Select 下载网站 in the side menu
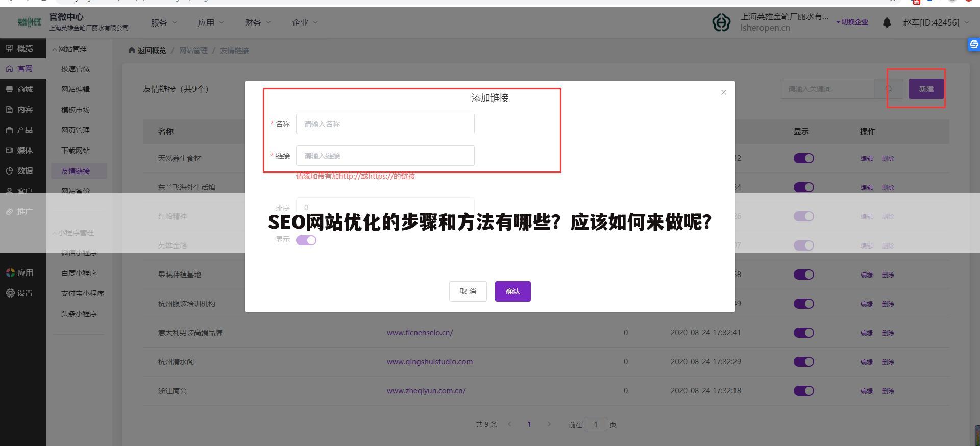The height and width of the screenshot is (446, 980). point(76,151)
